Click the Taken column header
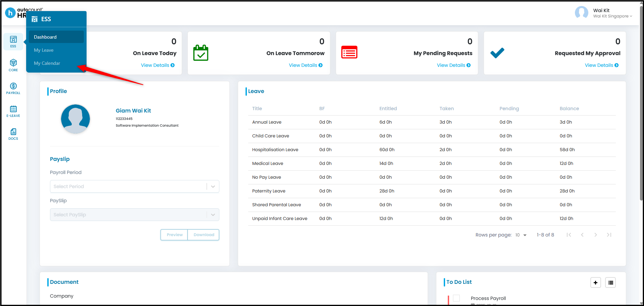 446,108
